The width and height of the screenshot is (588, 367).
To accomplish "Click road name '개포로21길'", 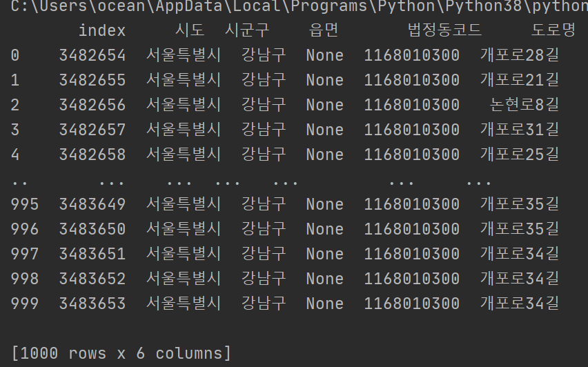I will click(520, 80).
